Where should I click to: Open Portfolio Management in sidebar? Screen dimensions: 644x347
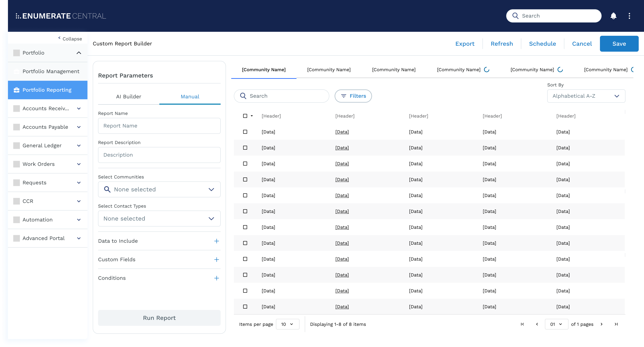(x=48, y=72)
